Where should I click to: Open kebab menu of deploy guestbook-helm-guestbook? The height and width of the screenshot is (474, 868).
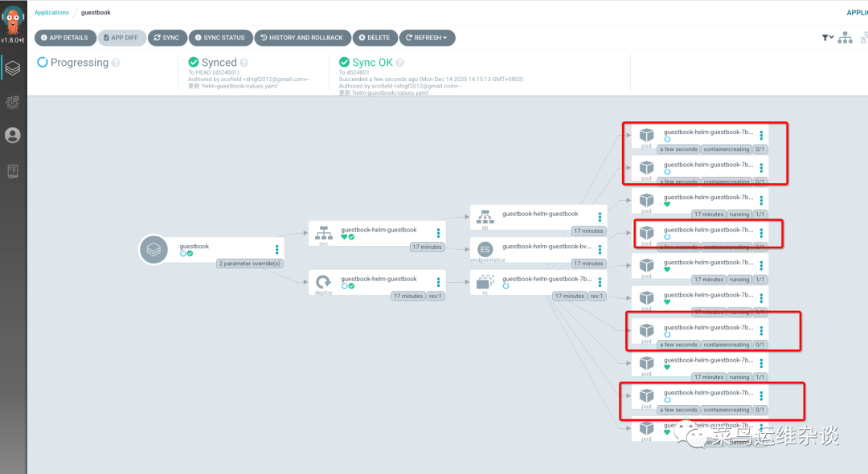(438, 282)
